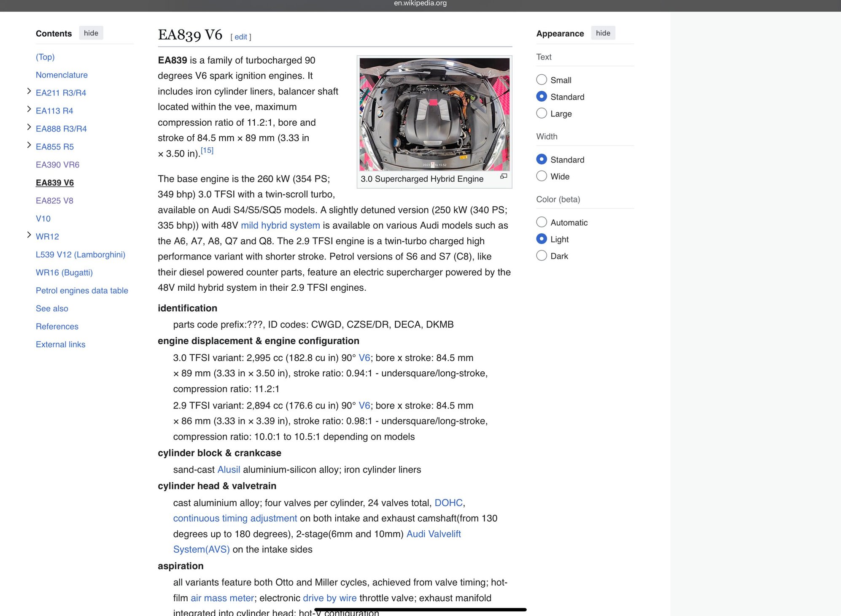Screen dimensions: 841x616
Task: Hide the Contents sidebar
Action: click(x=91, y=32)
